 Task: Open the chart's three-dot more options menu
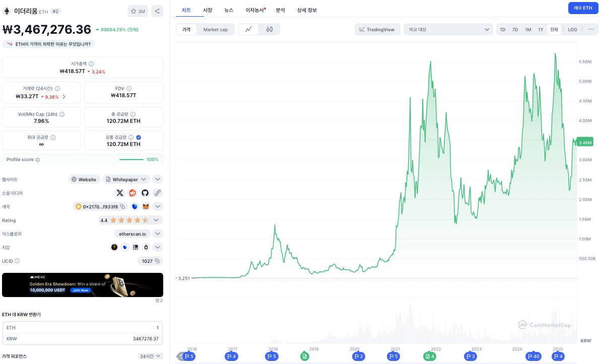point(590,29)
